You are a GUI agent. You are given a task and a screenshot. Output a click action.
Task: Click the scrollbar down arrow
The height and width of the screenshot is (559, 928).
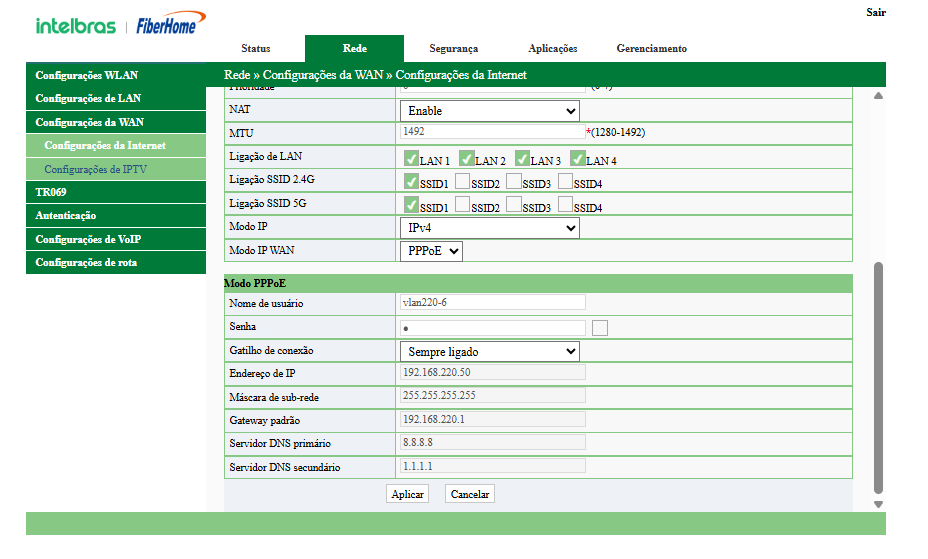tap(878, 504)
